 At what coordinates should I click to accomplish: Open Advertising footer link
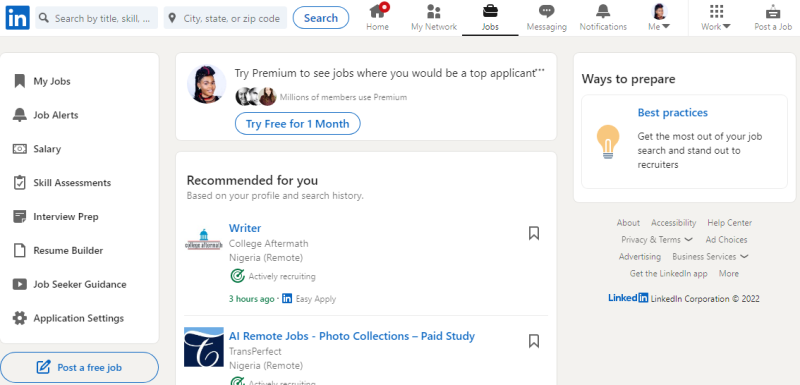point(640,256)
